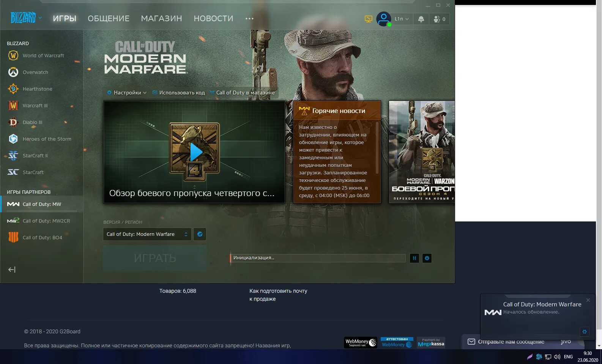Click the region globe button
The image size is (602, 364).
click(200, 234)
